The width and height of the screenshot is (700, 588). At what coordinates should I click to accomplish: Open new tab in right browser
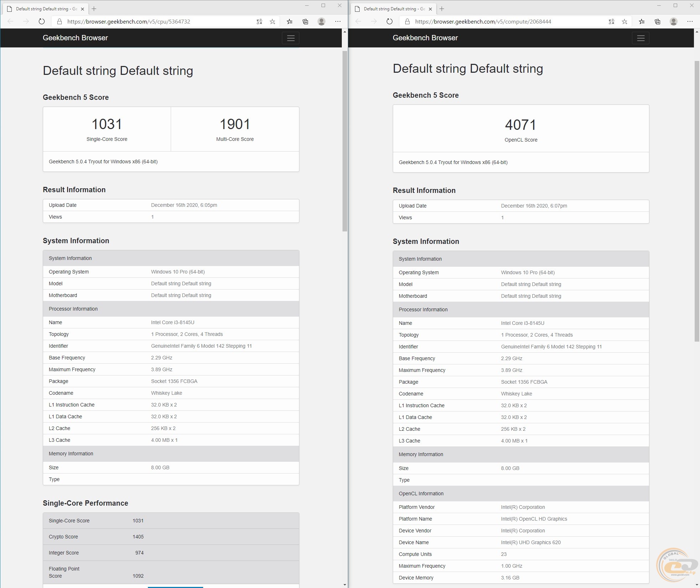[442, 9]
